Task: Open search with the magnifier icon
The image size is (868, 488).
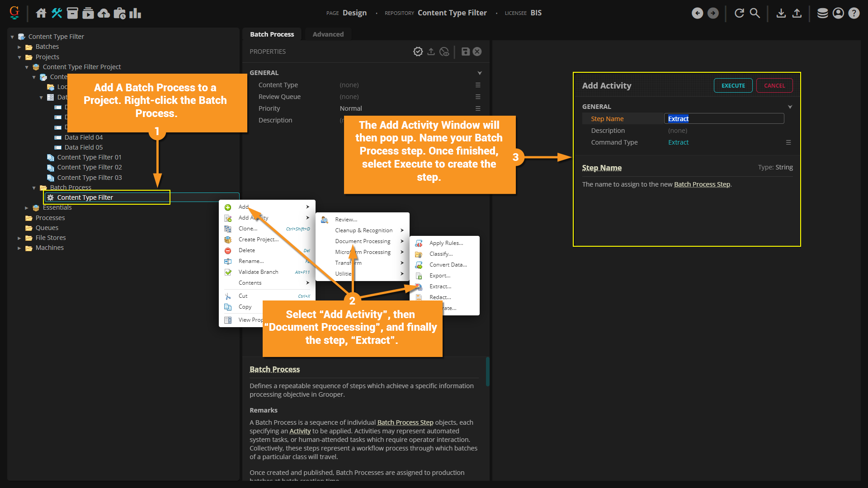Action: [x=755, y=13]
